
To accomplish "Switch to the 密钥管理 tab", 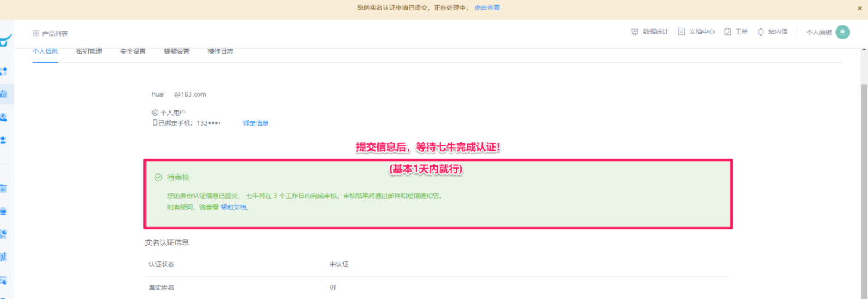I will 89,51.
